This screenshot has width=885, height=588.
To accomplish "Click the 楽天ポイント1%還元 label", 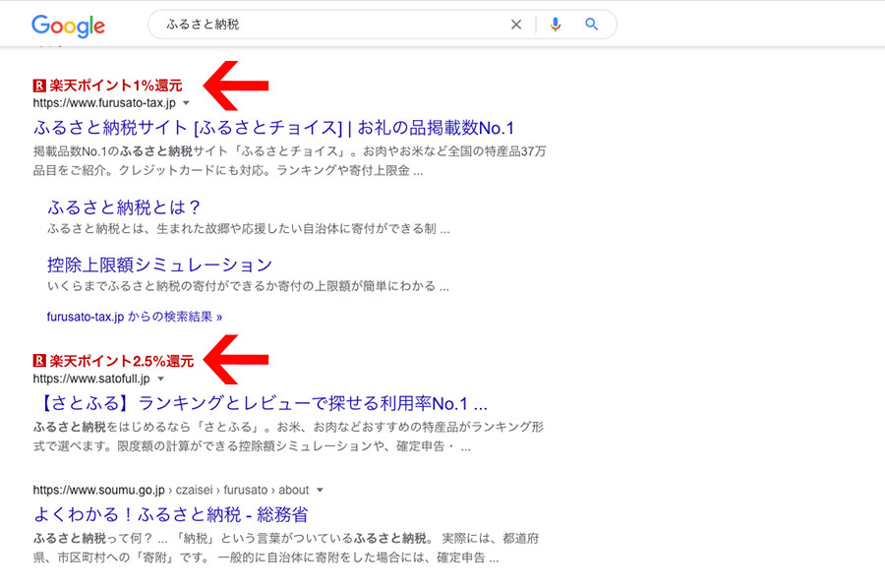I will pos(116,86).
